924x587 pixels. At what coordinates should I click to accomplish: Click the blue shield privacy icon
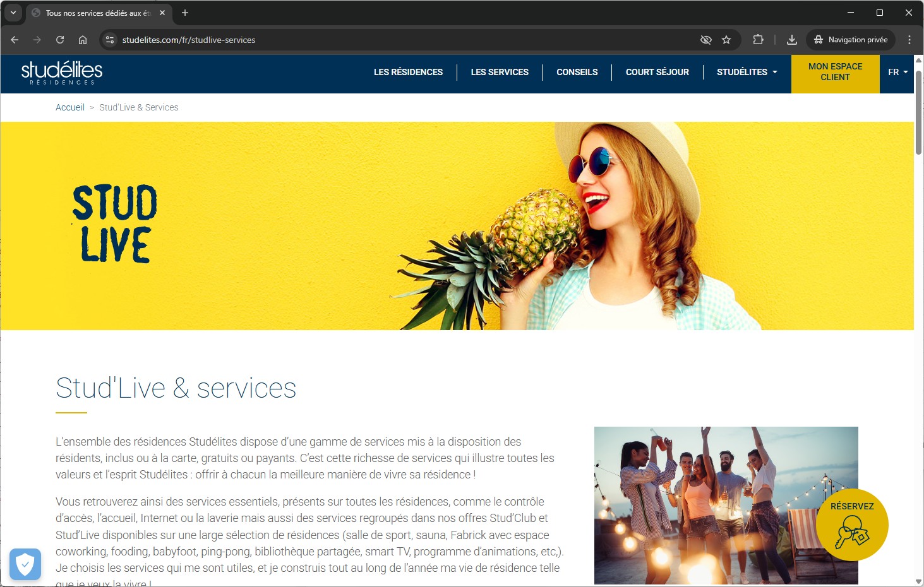click(x=25, y=564)
